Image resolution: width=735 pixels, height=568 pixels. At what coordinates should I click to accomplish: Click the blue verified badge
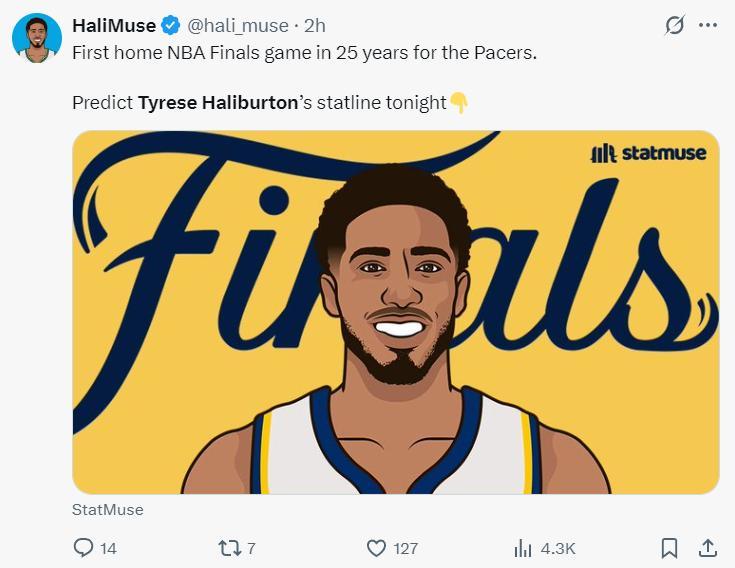coord(172,25)
